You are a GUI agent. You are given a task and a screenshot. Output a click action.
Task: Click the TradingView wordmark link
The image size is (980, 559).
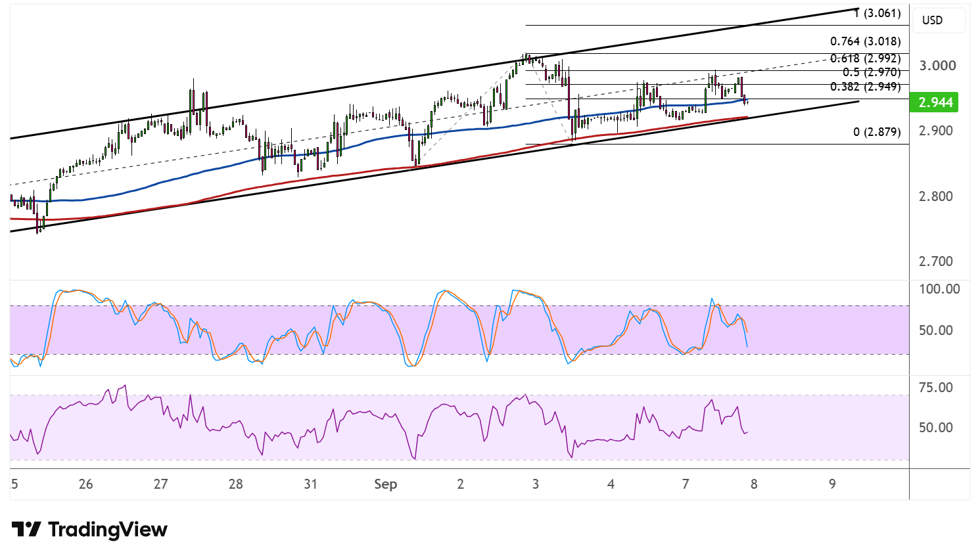tap(108, 529)
